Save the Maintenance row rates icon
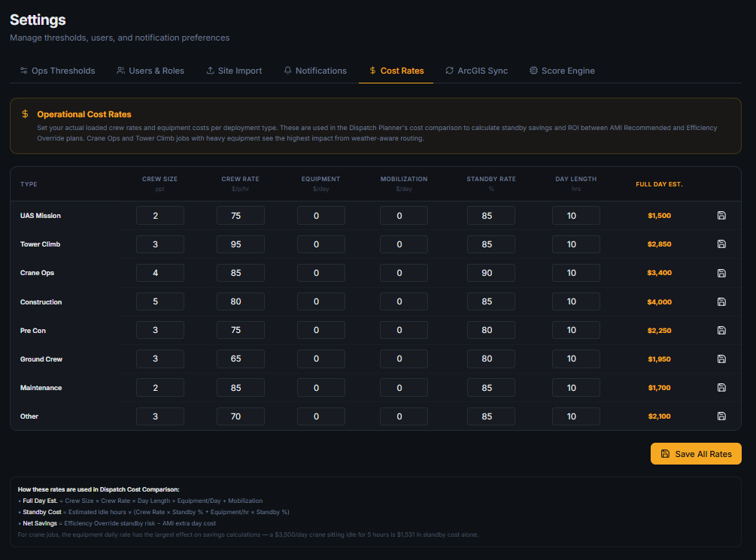 (721, 387)
